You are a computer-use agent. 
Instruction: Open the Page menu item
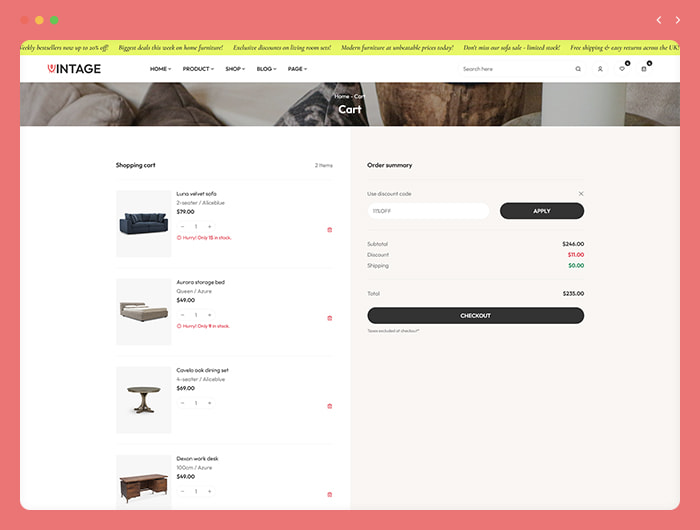tap(297, 69)
